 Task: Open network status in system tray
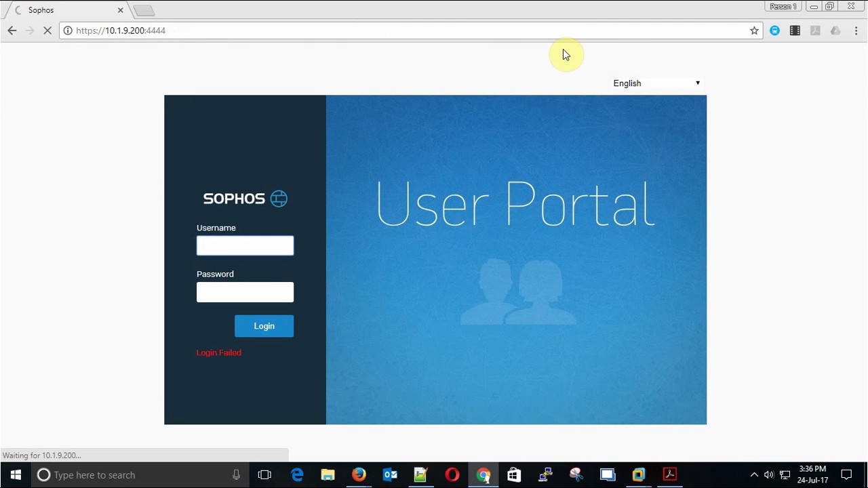click(x=785, y=475)
